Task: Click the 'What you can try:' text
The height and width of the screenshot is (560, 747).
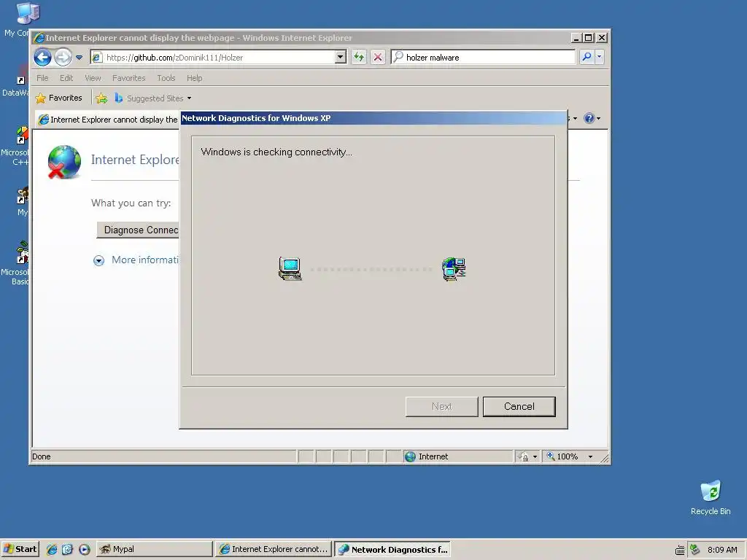Action: pos(131,203)
